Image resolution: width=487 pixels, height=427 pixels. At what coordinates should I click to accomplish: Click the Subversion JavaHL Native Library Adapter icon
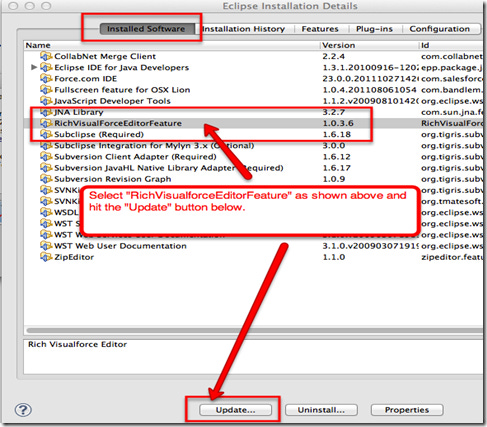[x=46, y=168]
